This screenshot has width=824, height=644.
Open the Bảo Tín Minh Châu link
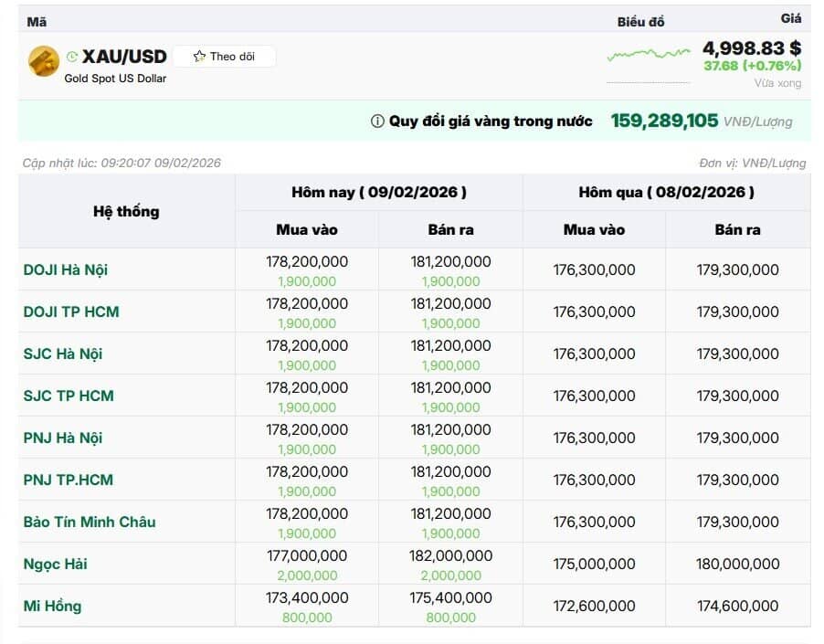[90, 522]
